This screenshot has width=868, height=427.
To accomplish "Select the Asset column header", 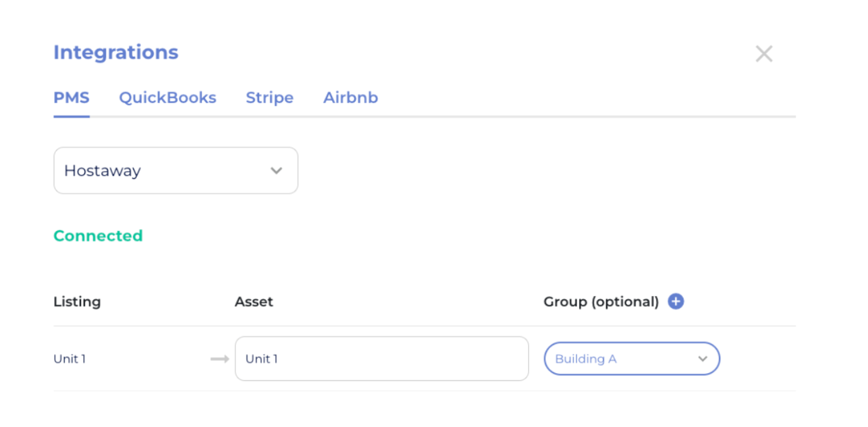I will coord(254,302).
